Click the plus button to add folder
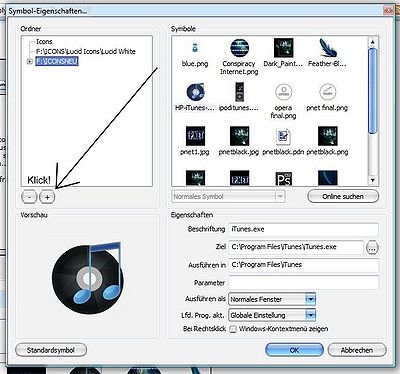The image size is (400, 374). (x=47, y=197)
